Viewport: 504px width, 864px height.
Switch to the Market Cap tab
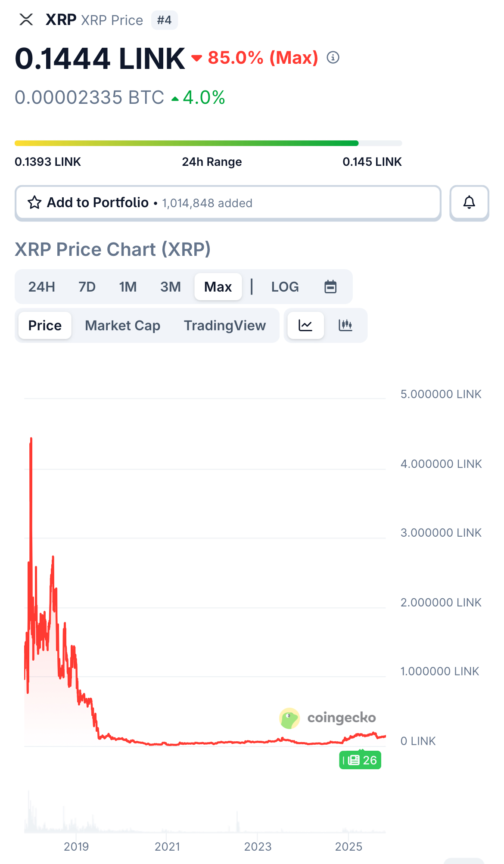click(x=123, y=326)
